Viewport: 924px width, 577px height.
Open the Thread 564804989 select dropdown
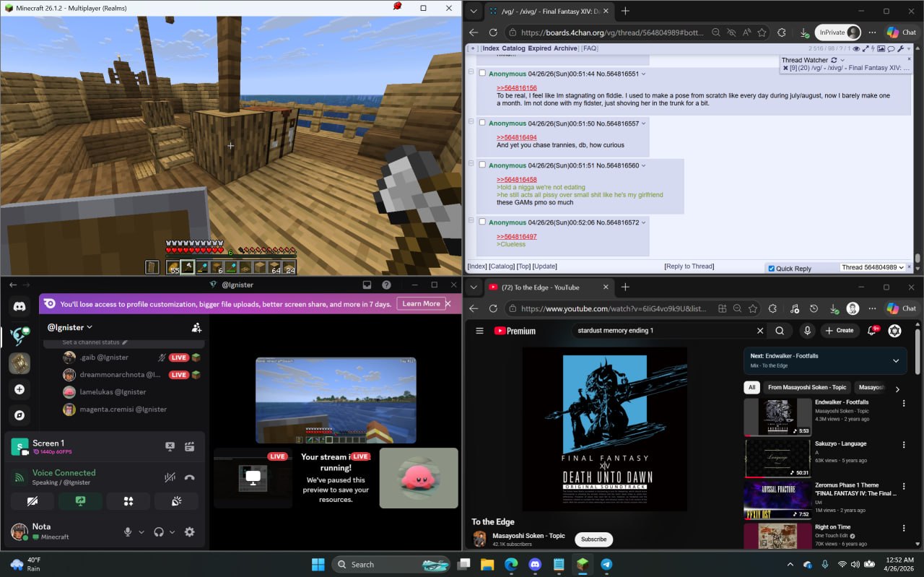[x=872, y=267]
